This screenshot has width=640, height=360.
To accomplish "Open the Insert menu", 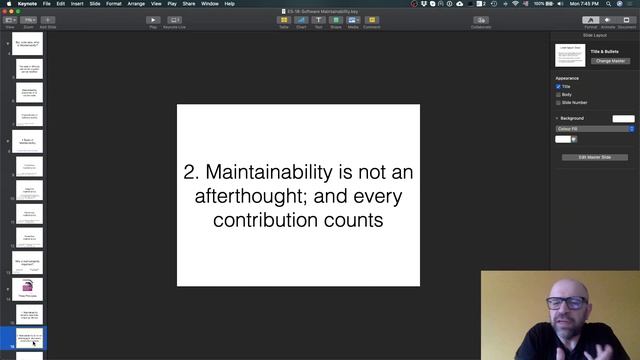I will (77, 4).
